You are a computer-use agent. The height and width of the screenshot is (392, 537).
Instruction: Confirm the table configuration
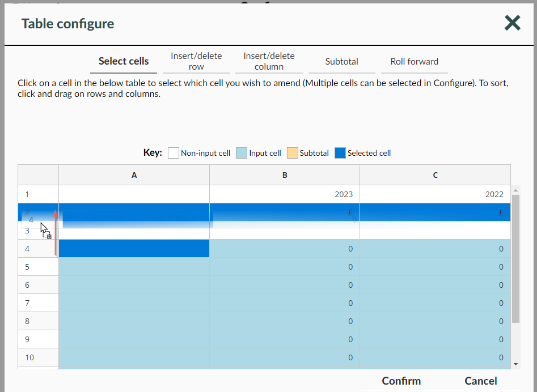[x=401, y=381]
